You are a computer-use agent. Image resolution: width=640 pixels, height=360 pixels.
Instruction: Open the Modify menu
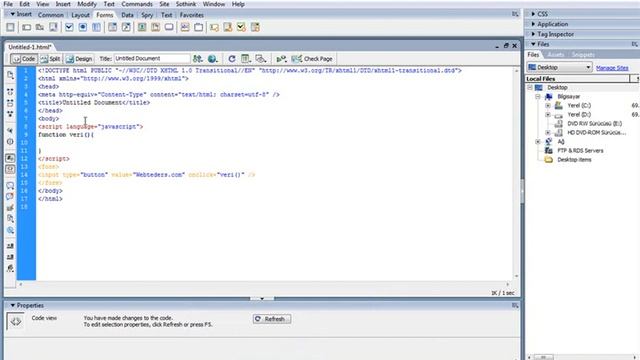click(87, 4)
